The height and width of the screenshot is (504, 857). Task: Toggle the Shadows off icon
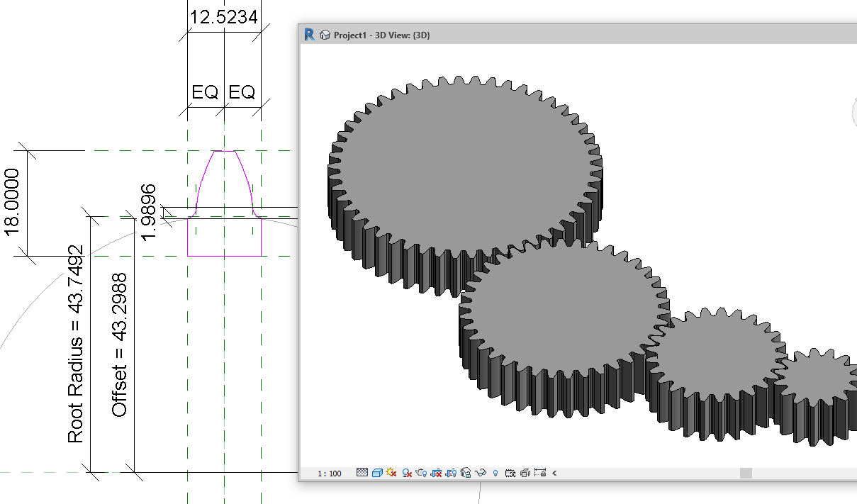coord(407,472)
